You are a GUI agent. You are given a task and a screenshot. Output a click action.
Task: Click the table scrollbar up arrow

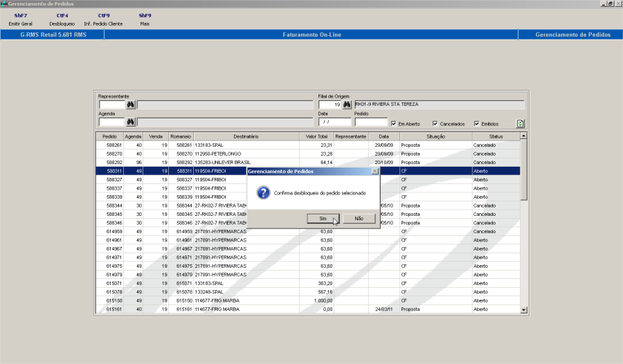click(524, 136)
